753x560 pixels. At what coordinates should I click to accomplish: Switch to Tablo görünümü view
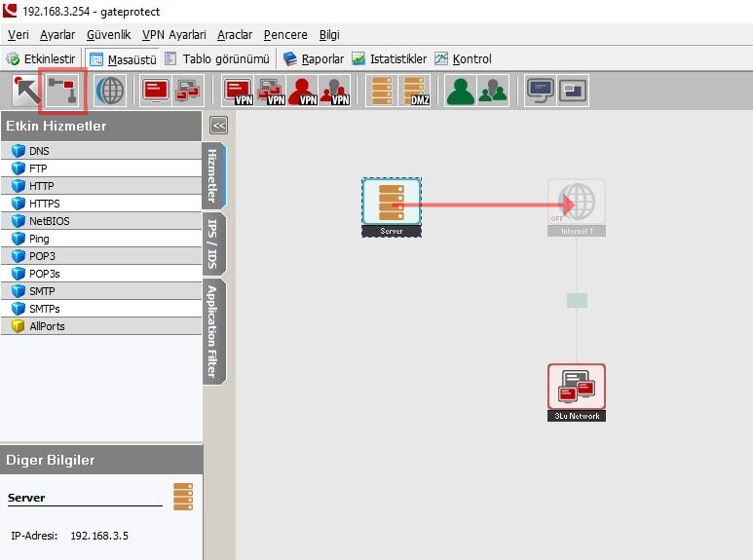point(217,58)
